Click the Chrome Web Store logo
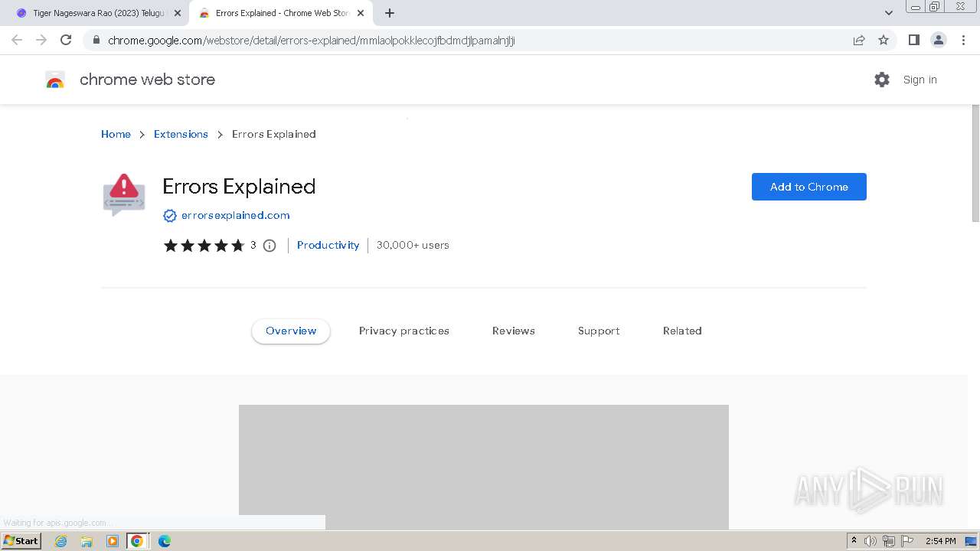 click(55, 80)
